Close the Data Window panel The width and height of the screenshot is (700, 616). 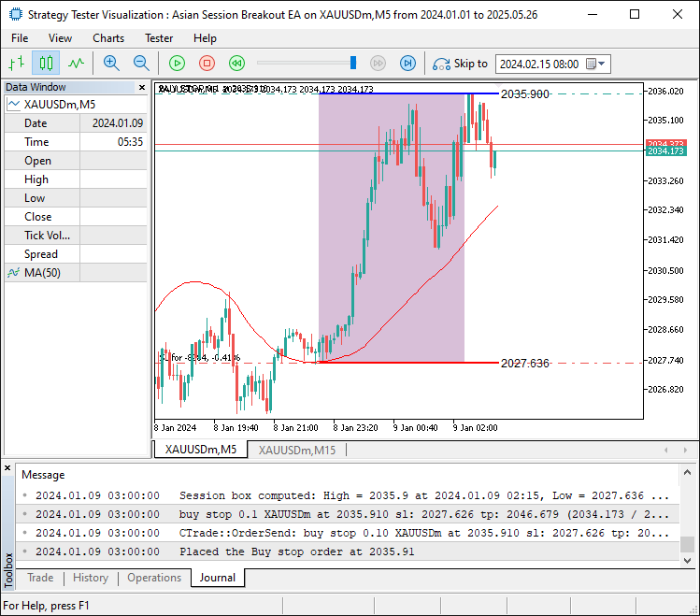(x=142, y=88)
